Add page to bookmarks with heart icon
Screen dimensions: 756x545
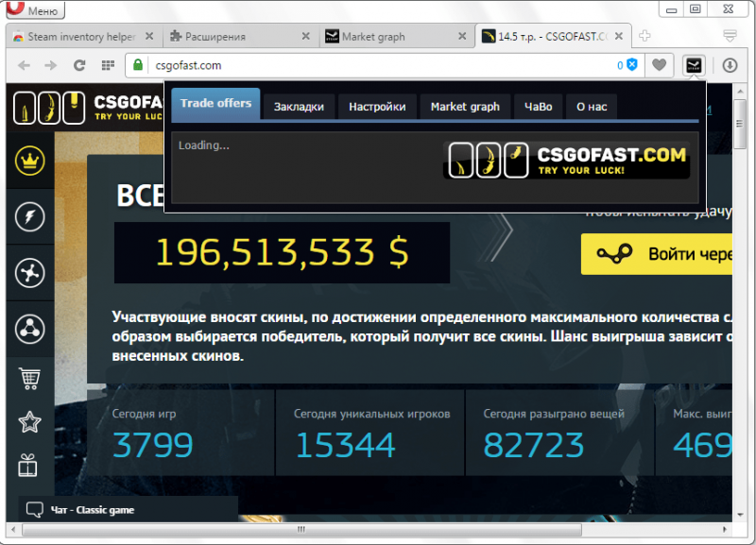point(659,64)
